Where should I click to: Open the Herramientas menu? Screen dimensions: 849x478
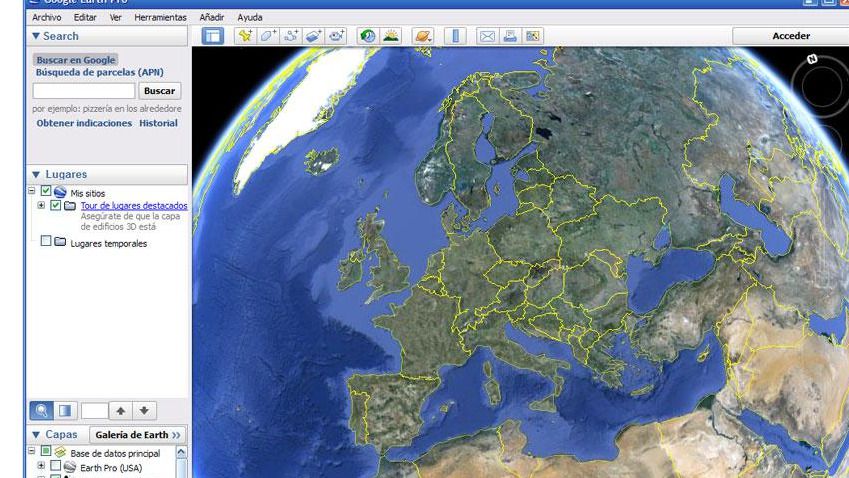point(160,17)
